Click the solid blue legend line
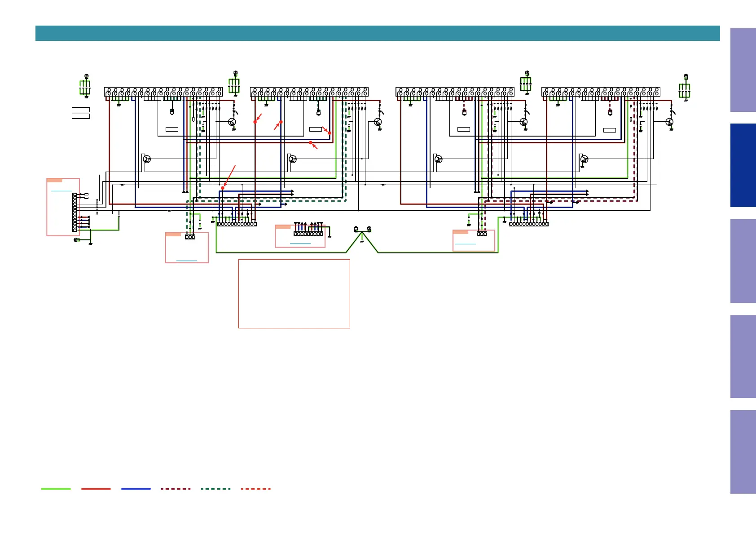 (136, 489)
